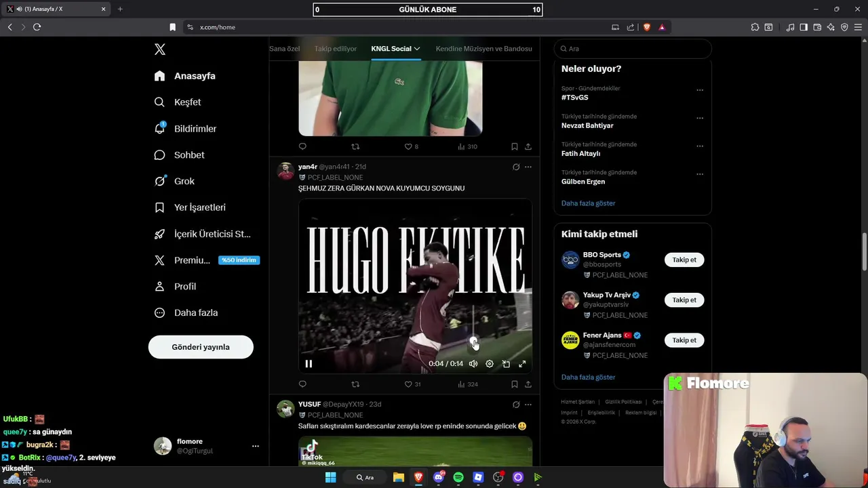
Task: Repost yan4r's post
Action: click(x=355, y=384)
